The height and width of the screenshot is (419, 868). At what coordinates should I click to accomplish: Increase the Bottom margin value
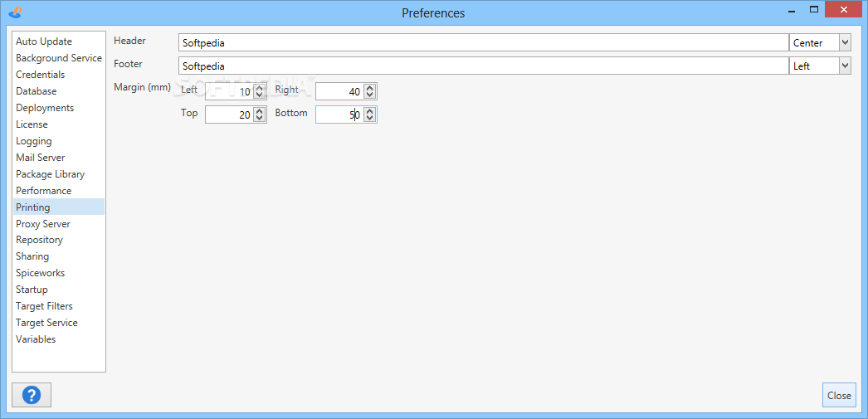pos(370,110)
